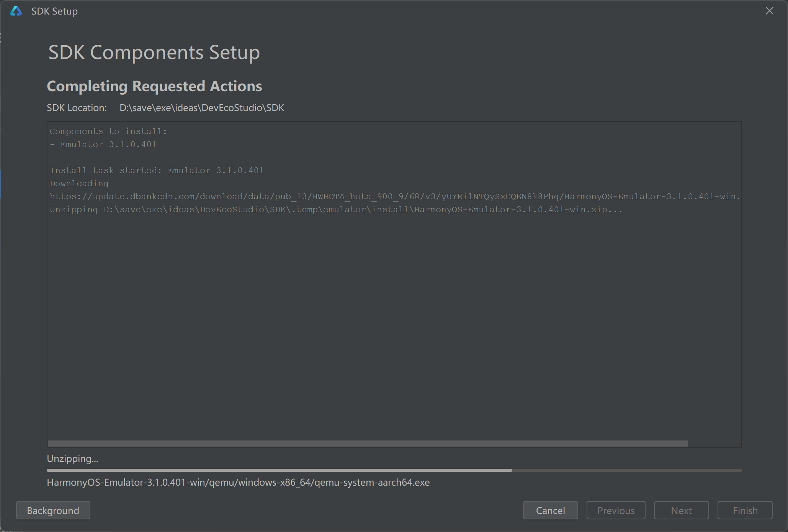The image size is (788, 532).
Task: Click the 'Unzipping D:\save' log line
Action: tap(336, 210)
